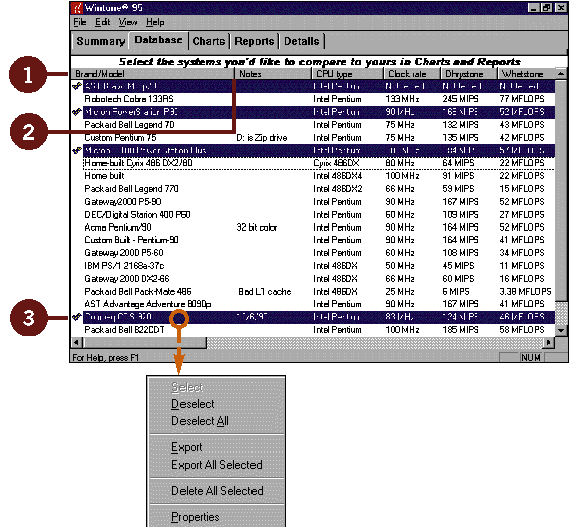
Task: Select Gateway 2000 P5-60 row
Action: (319, 253)
